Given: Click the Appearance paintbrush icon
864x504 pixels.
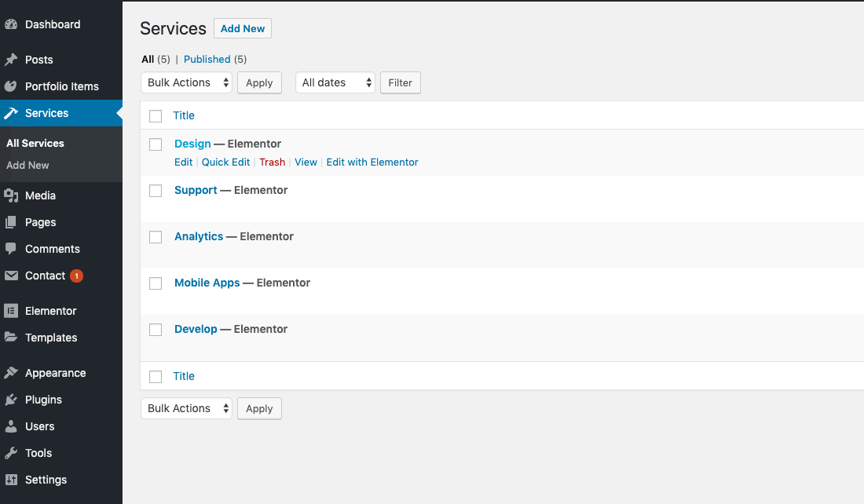Looking at the screenshot, I should click(11, 373).
